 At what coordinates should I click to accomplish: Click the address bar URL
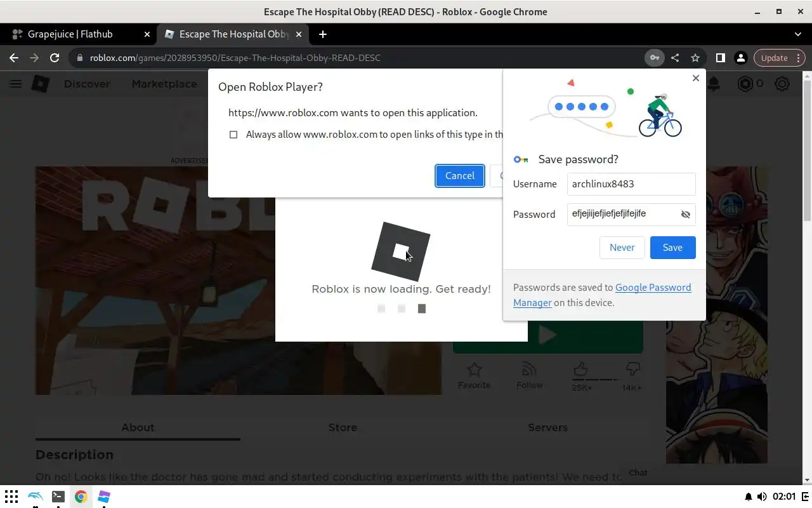235,58
